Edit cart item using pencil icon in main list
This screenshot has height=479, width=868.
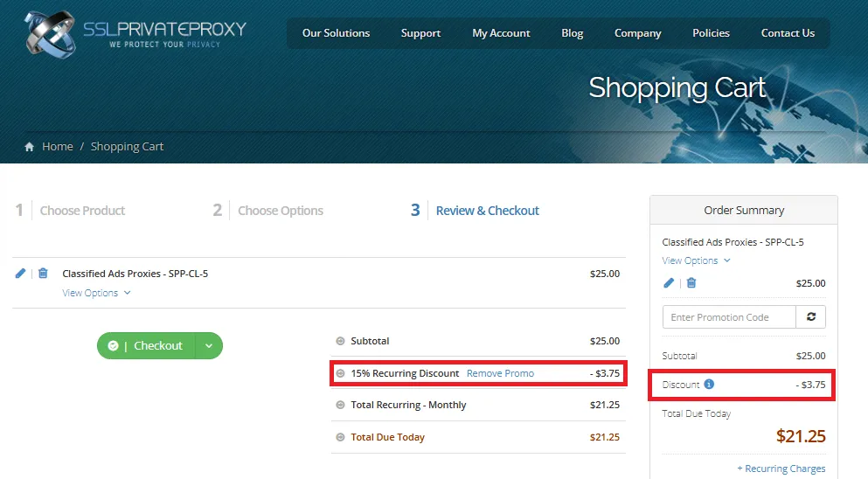point(20,273)
